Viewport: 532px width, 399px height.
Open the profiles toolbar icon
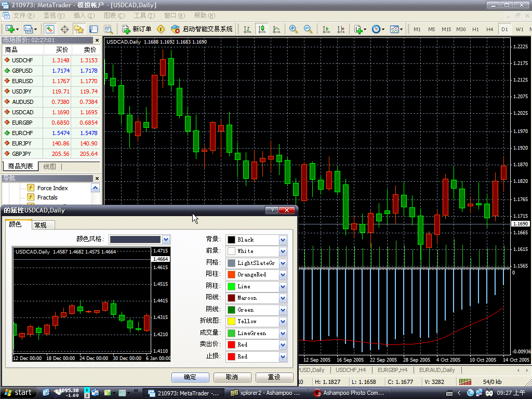pyautogui.click(x=30, y=29)
